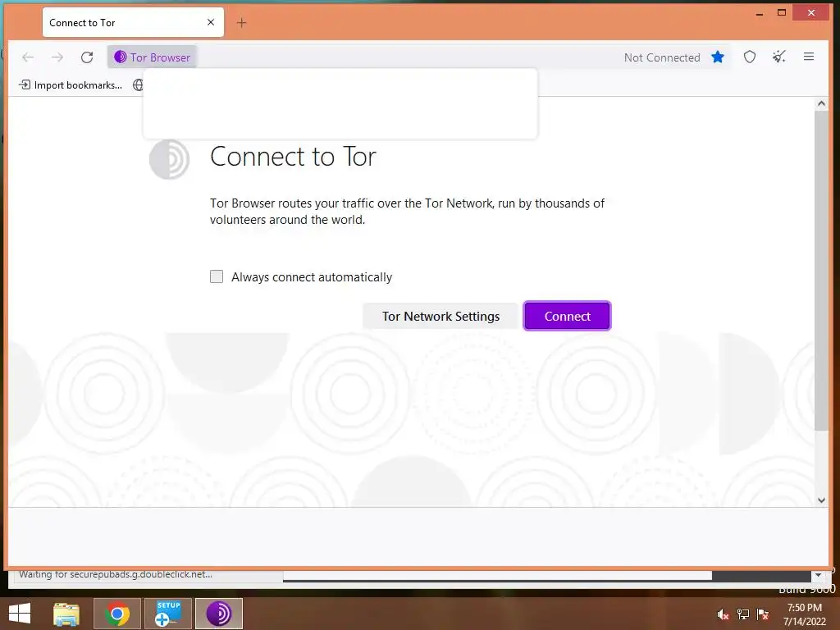Click the network tray icon
Viewport: 840px width, 630px height.
point(743,614)
